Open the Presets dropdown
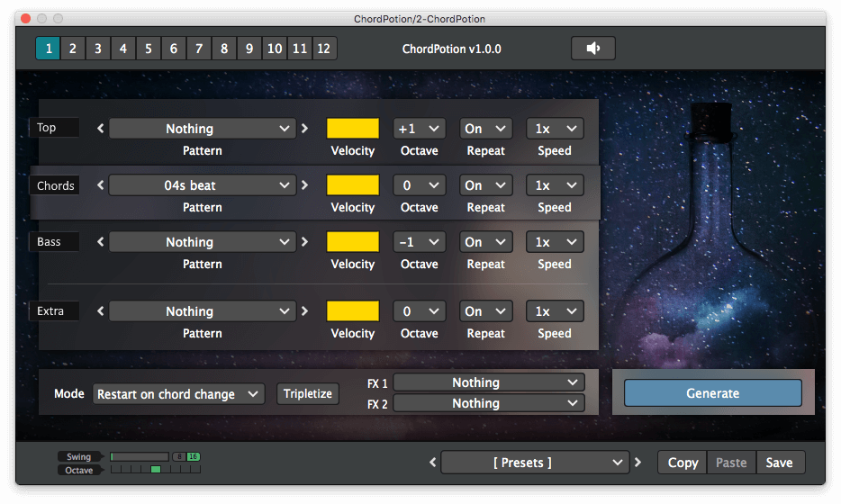Screen dimensions: 841x504 (x=535, y=463)
